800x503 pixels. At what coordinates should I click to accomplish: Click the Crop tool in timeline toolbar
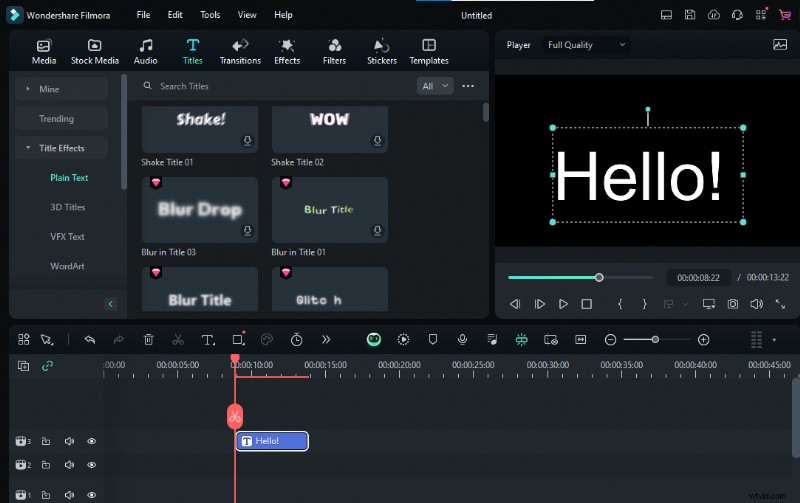[238, 340]
